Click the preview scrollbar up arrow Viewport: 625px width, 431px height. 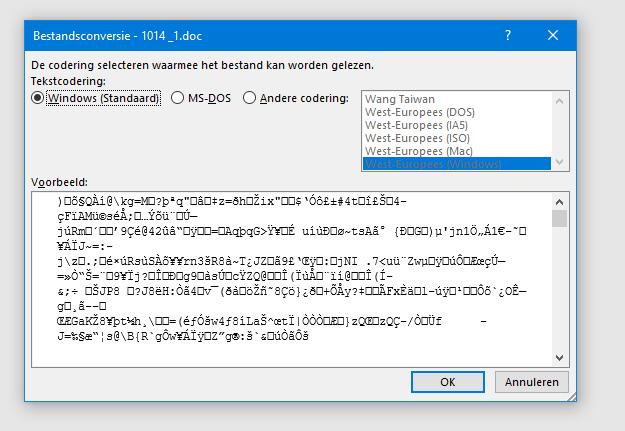(x=559, y=201)
